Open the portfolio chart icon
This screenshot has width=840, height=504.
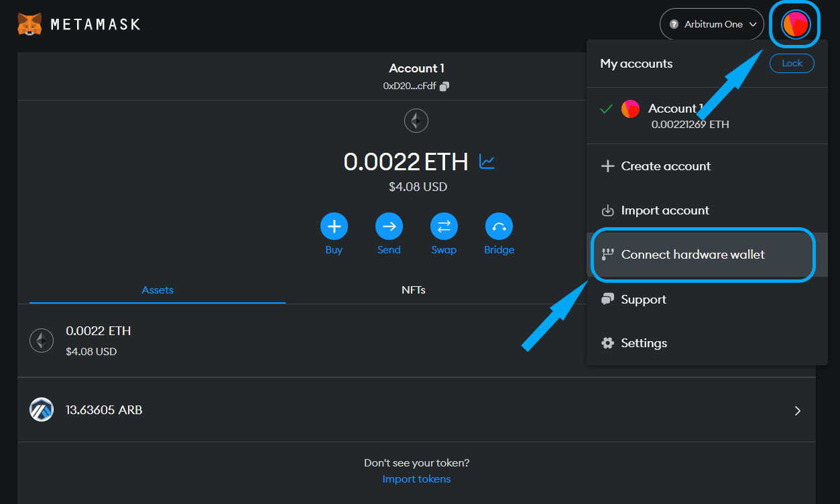pos(487,162)
